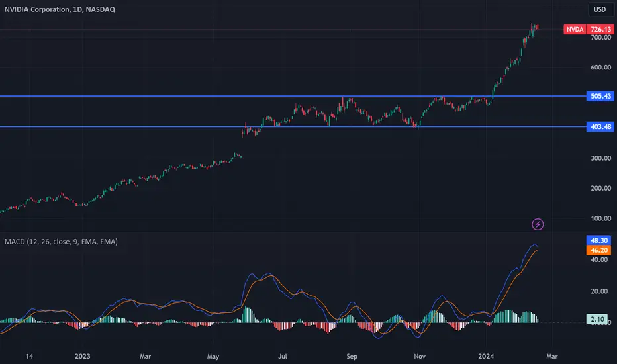This screenshot has height=364, width=617.
Task: Click the NVIDIA Corporation, 1D, NASDAQ title
Action: [x=60, y=9]
